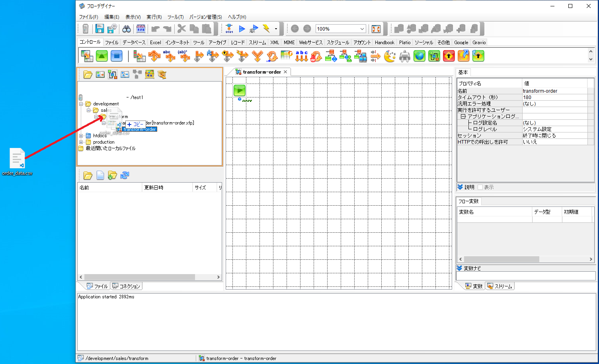Select the grey power plug component icon
This screenshot has width=599, height=364.
tap(405, 56)
